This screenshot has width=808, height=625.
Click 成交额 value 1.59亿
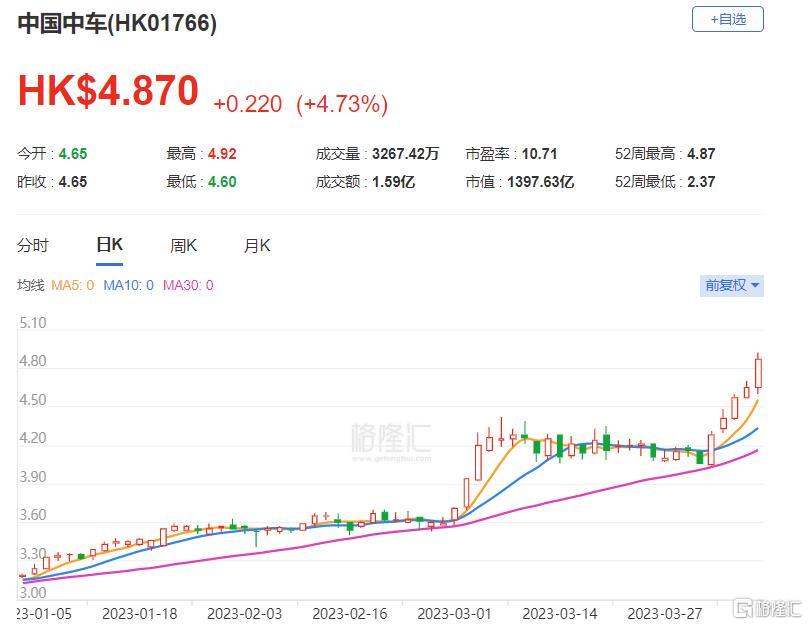click(x=393, y=182)
